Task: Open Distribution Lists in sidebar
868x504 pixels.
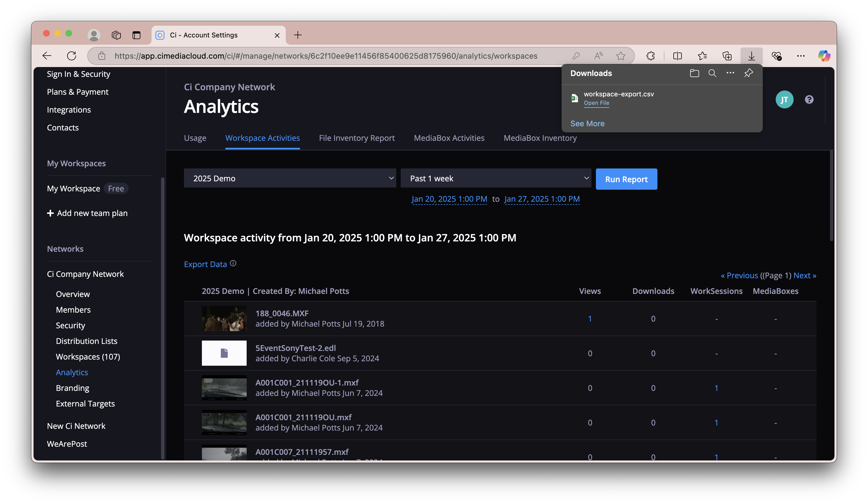Action: click(86, 341)
